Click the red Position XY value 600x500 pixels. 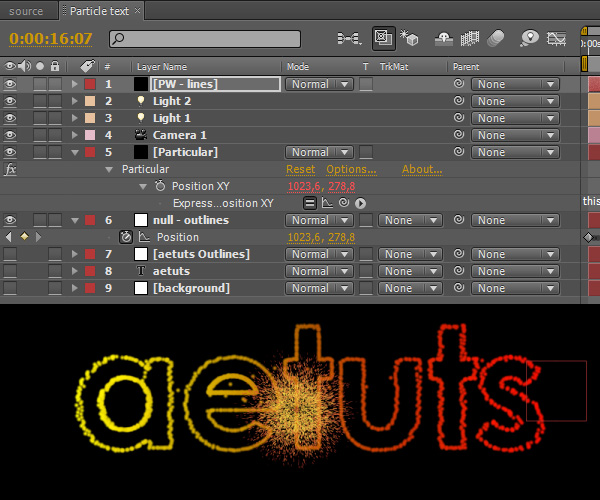click(x=321, y=186)
